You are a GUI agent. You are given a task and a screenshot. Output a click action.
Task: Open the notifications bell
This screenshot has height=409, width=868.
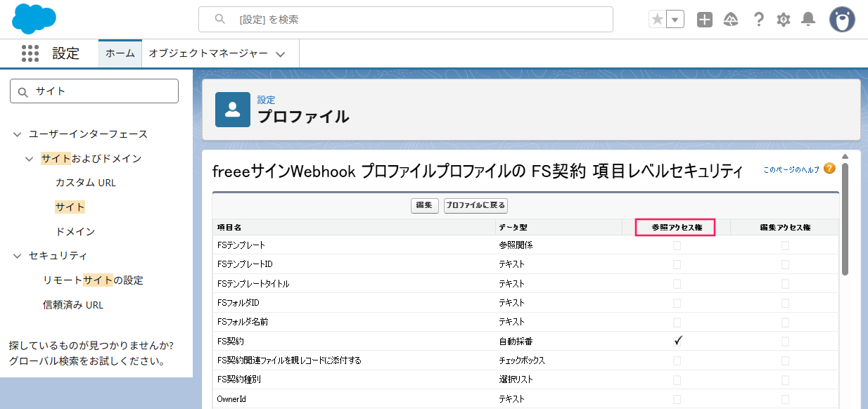point(809,20)
